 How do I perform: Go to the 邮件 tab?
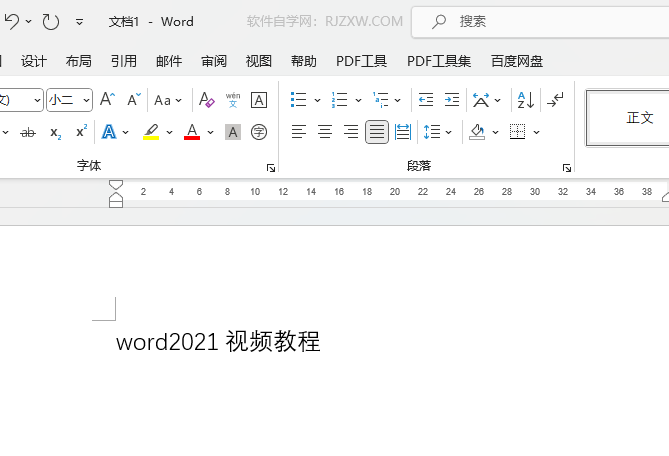point(169,61)
